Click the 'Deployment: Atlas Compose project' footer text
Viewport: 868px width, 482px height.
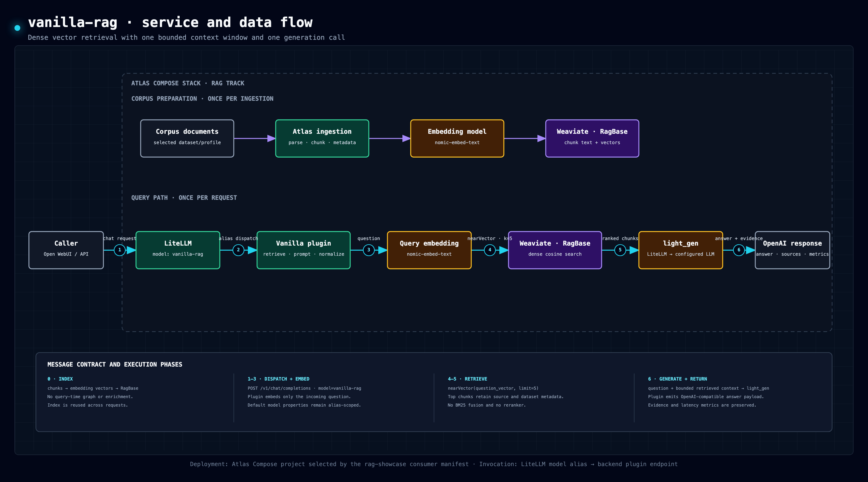[434, 464]
